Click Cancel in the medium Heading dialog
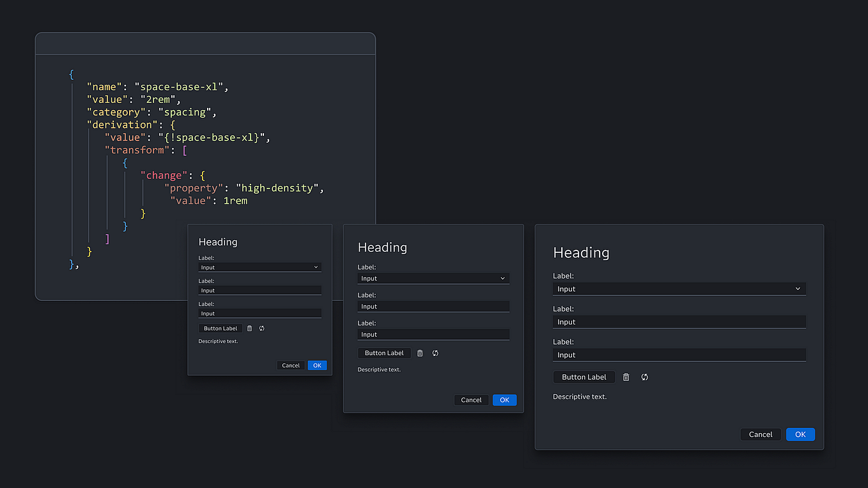Screen dimensions: 868x488 (471, 399)
